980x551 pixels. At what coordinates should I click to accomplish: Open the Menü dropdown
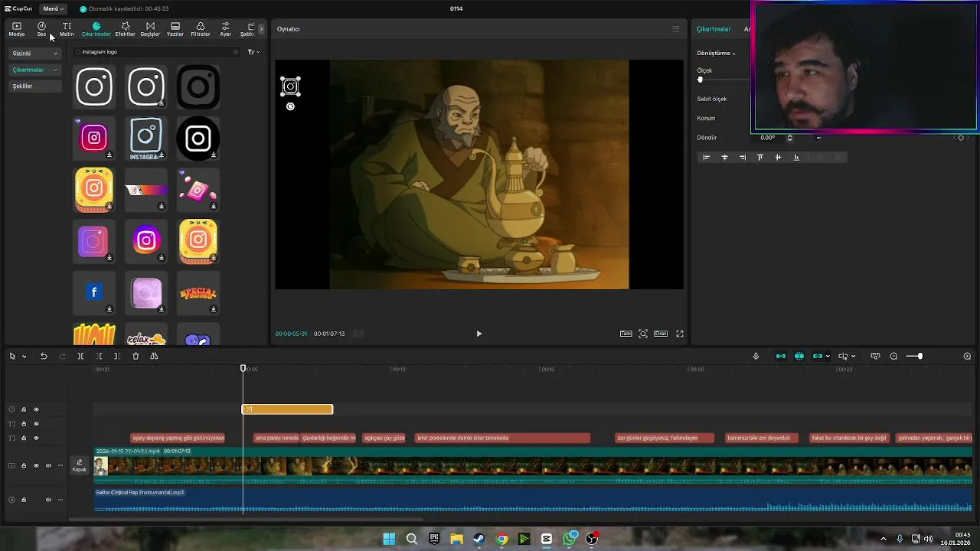[53, 8]
